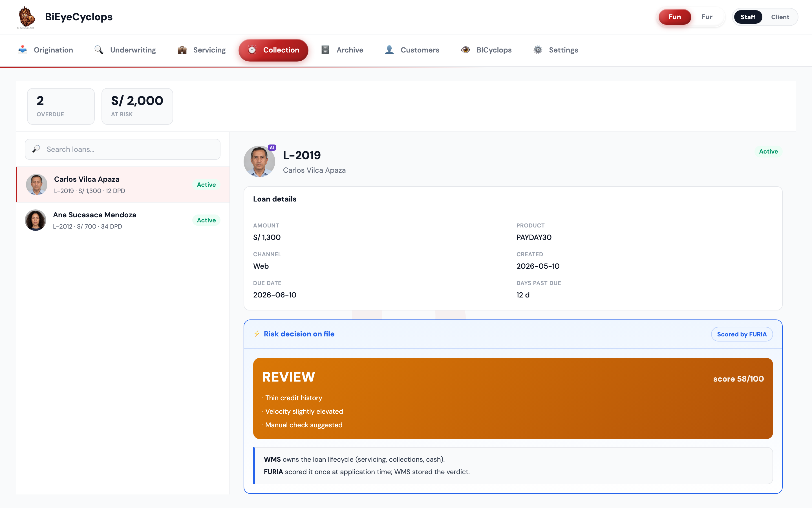812x508 pixels.
Task: Open the Settings tab
Action: [556, 50]
